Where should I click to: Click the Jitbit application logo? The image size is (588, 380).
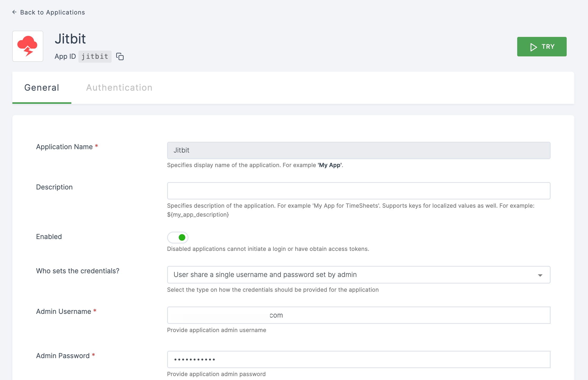(28, 46)
